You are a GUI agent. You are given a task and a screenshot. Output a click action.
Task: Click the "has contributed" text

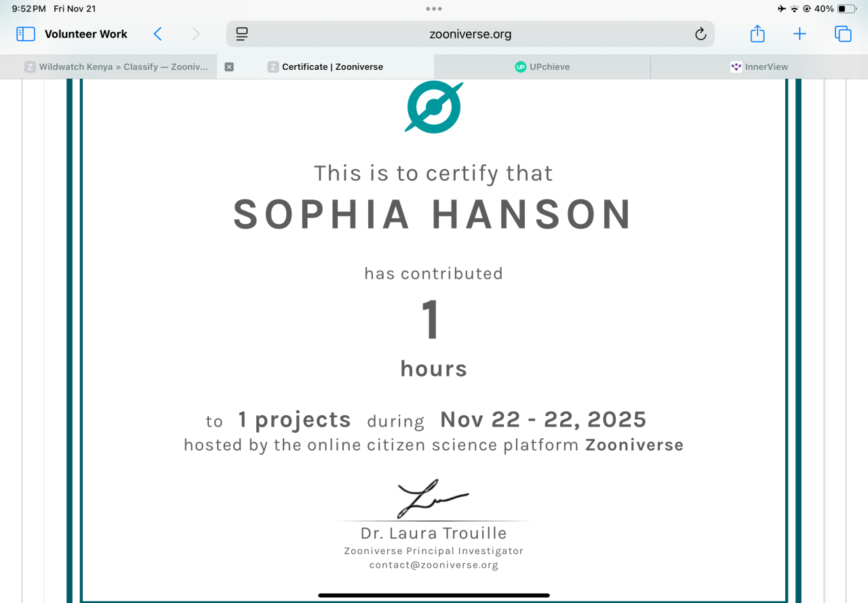click(x=434, y=273)
